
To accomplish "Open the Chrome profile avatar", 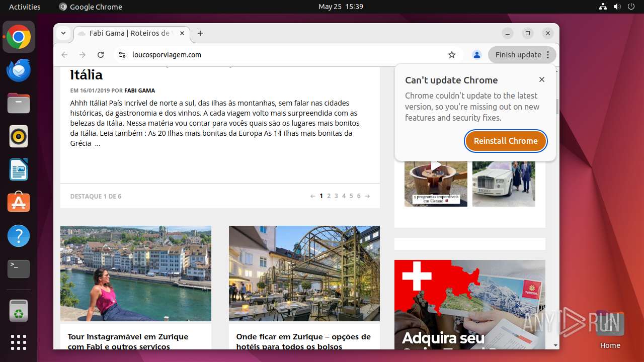I will [x=477, y=55].
